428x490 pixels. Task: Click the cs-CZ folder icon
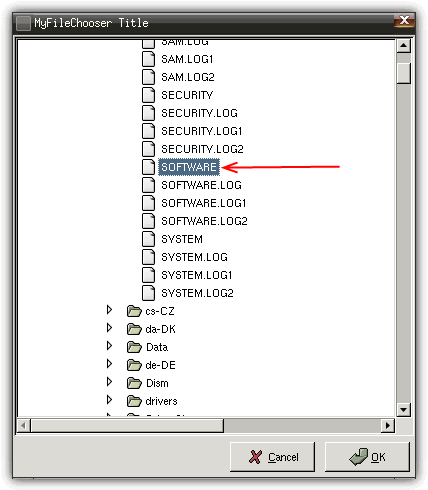pyautogui.click(x=134, y=311)
